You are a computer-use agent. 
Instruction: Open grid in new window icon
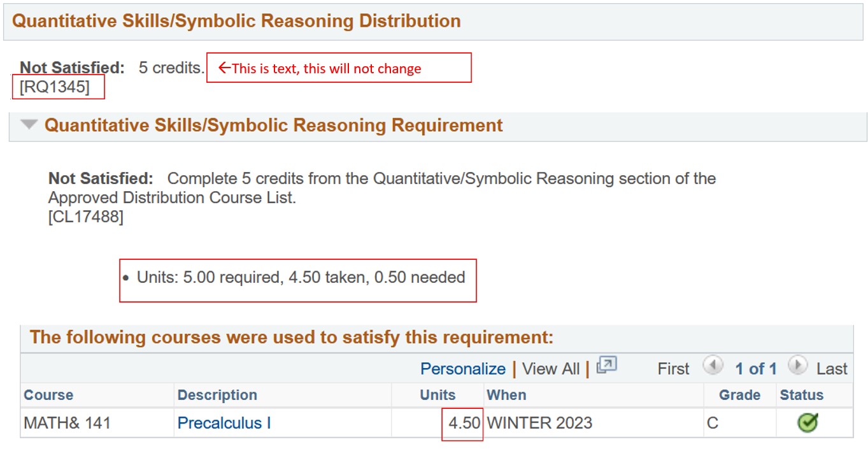click(608, 366)
